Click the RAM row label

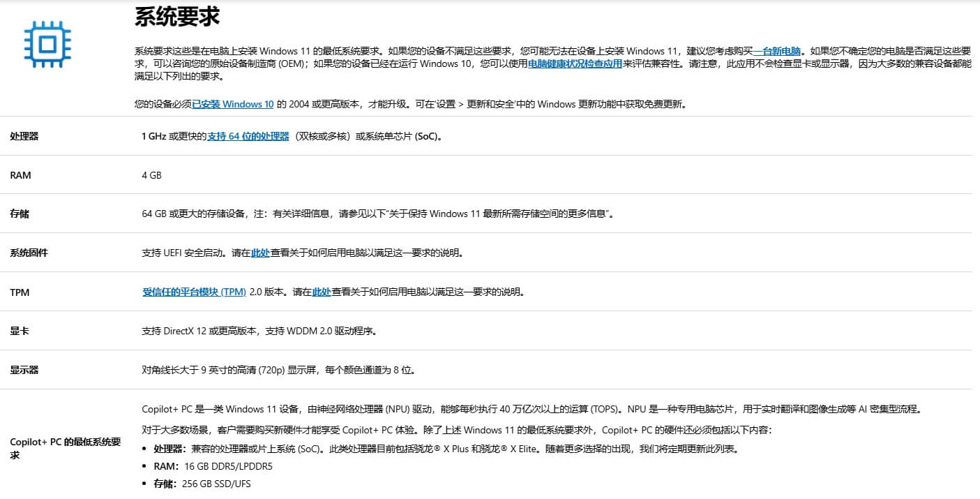tap(20, 175)
